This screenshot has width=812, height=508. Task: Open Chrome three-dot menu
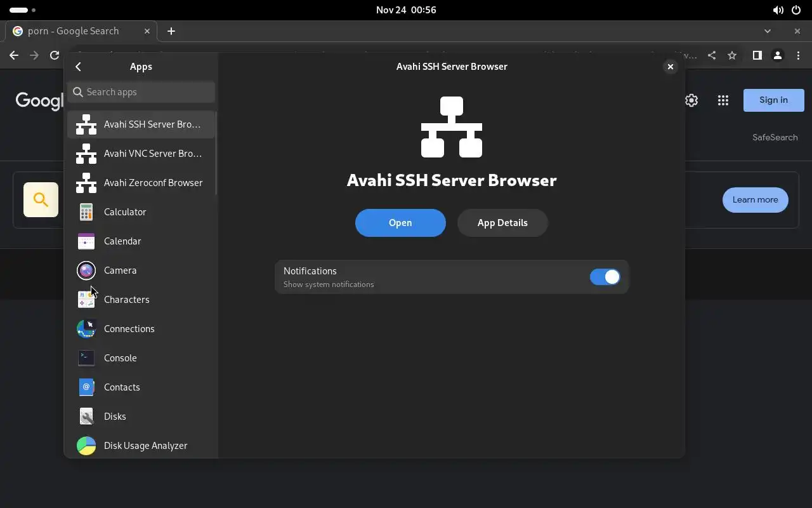(798, 55)
